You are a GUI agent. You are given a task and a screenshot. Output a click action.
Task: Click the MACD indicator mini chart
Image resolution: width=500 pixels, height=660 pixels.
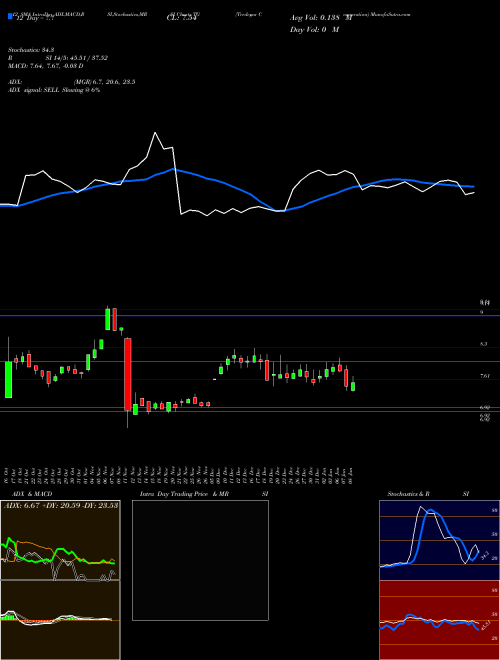pyautogui.click(x=60, y=620)
